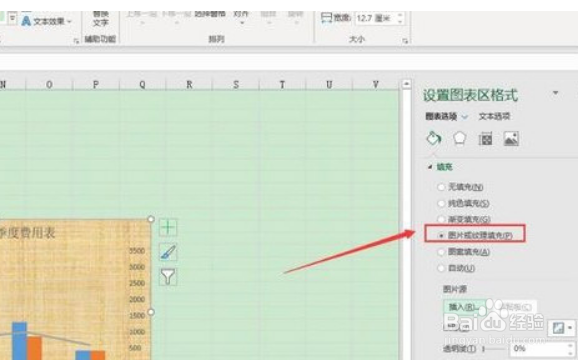
Task: Open the 大小 group dialog launcher
Action: click(x=405, y=41)
